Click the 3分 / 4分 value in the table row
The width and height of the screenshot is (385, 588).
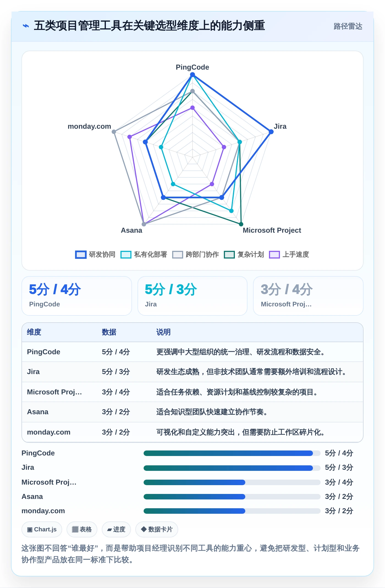coord(116,392)
